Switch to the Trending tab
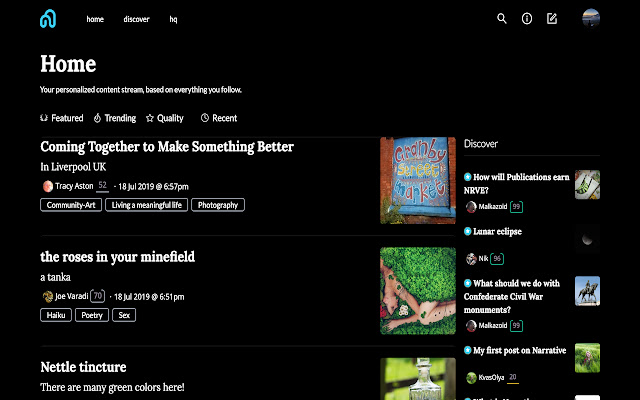Screen dimensions: 640x400 [115, 118]
